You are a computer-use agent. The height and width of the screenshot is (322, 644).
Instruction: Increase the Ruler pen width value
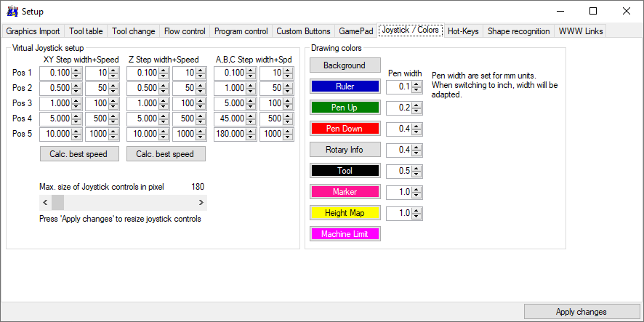pyautogui.click(x=416, y=84)
